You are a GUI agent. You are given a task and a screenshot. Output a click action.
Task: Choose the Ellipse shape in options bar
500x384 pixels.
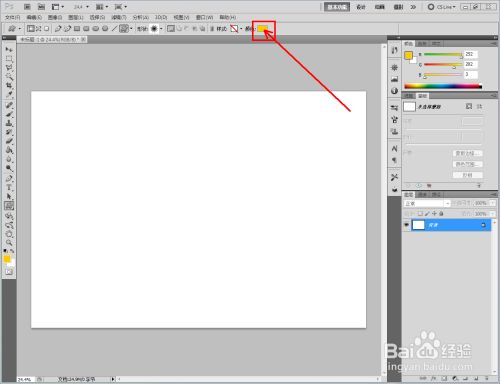pos(96,29)
